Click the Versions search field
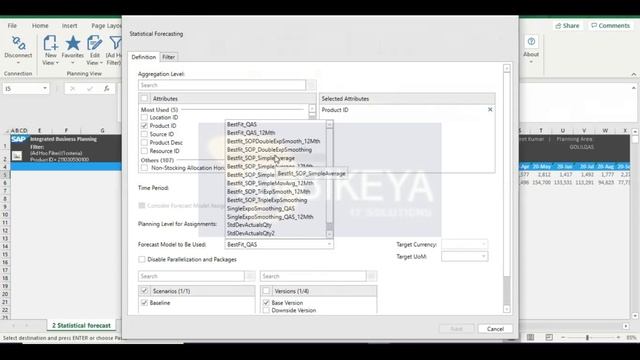Screen dimensions: 640x360 coord(313,276)
